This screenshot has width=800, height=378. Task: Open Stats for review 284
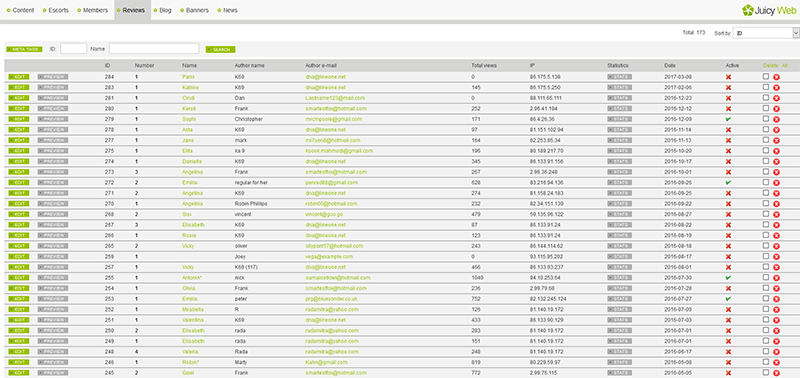tap(619, 77)
